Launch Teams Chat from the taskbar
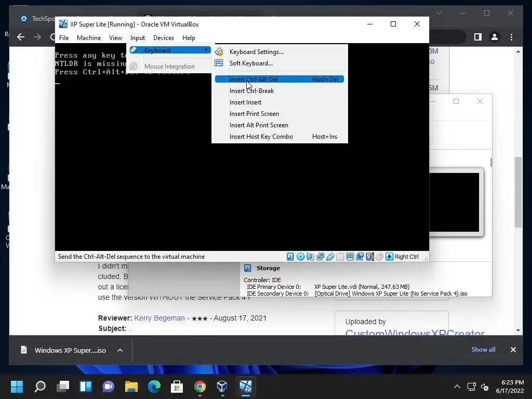This screenshot has height=399, width=532. 108,386
